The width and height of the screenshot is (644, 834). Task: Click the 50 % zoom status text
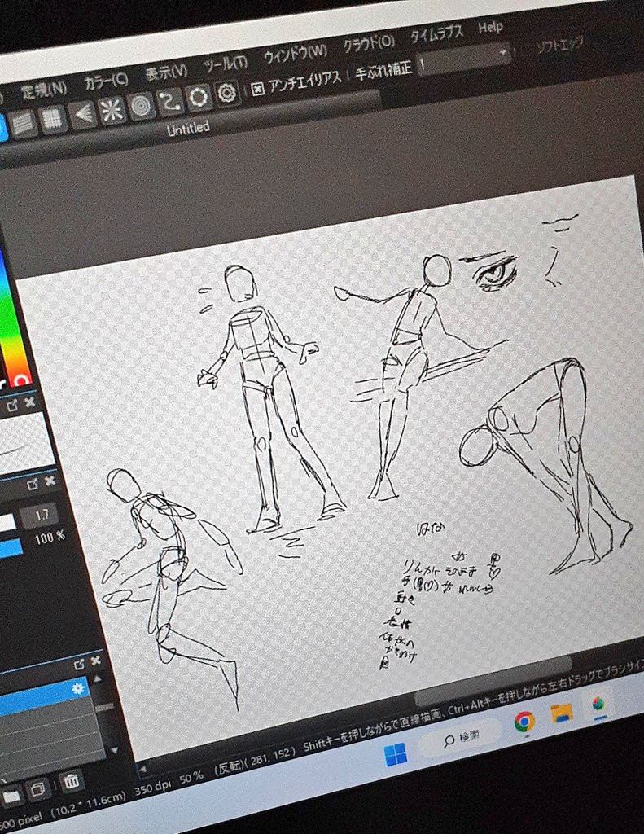(x=191, y=778)
